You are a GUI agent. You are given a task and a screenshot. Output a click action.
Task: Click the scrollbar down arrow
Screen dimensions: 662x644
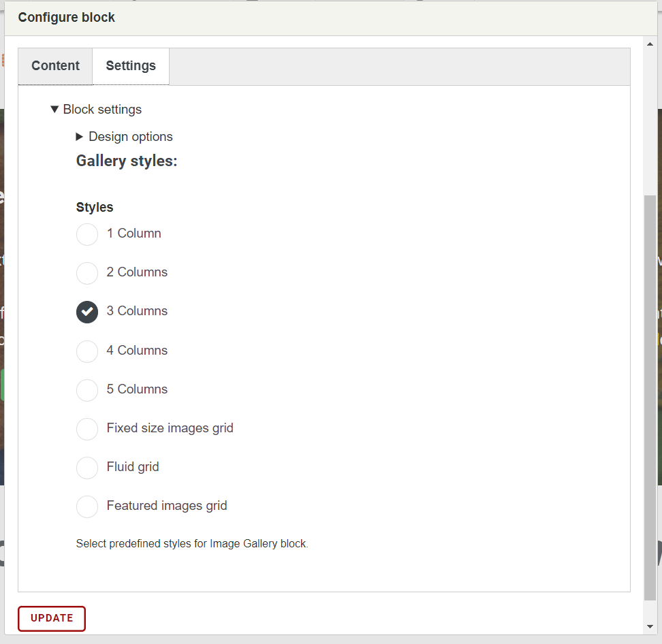click(650, 626)
